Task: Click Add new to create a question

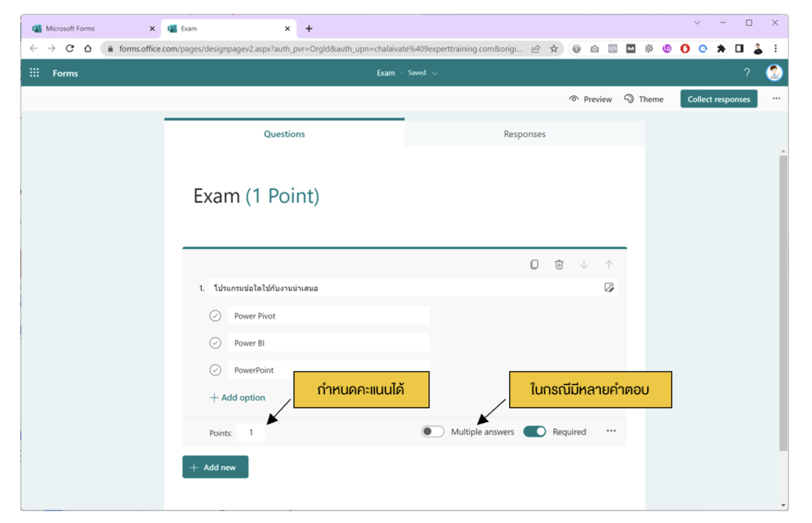Action: point(215,467)
